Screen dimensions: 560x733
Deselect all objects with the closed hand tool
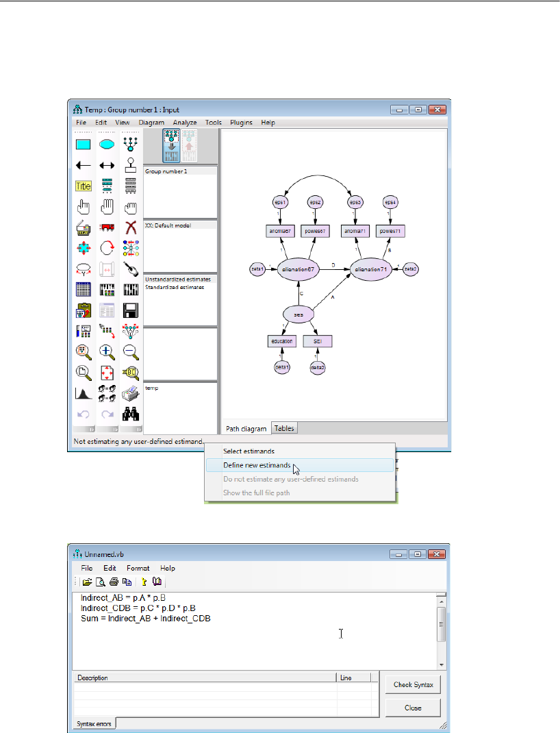pyautogui.click(x=131, y=207)
